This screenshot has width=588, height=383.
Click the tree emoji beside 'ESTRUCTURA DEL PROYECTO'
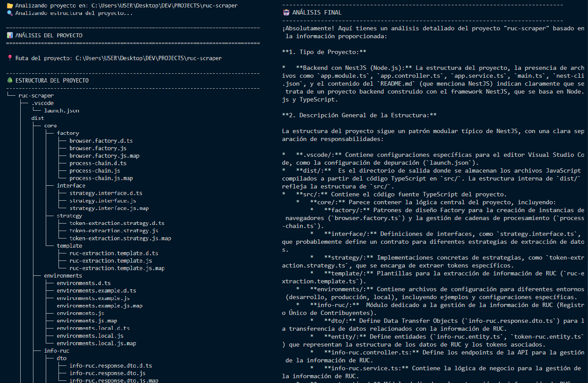(10, 80)
